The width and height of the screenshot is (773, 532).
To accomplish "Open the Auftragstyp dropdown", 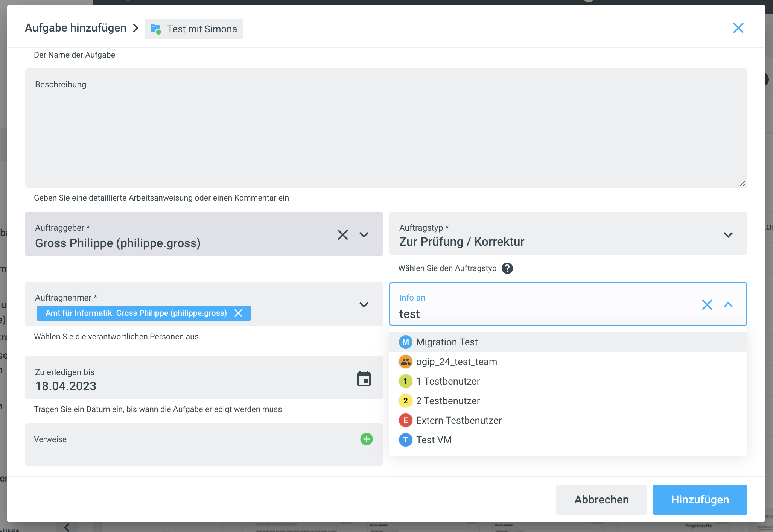I will point(728,235).
